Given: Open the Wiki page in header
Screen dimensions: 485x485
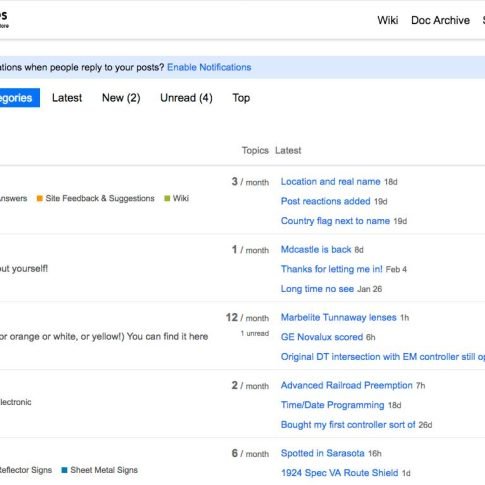Looking at the screenshot, I should [x=388, y=20].
